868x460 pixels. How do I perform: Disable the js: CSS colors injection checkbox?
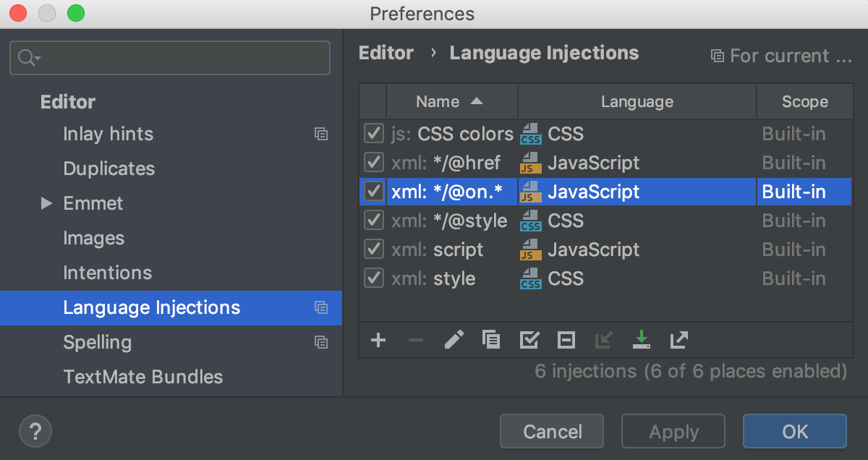(373, 133)
